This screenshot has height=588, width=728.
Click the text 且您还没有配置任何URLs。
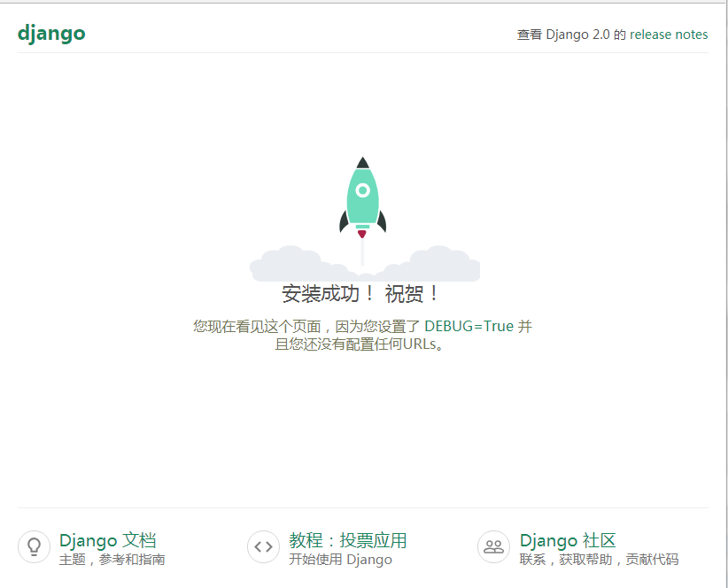(360, 344)
